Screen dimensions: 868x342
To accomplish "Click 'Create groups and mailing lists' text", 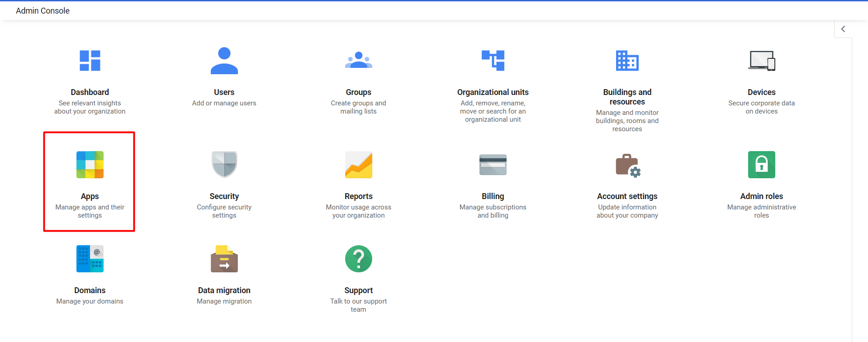I will (x=359, y=107).
